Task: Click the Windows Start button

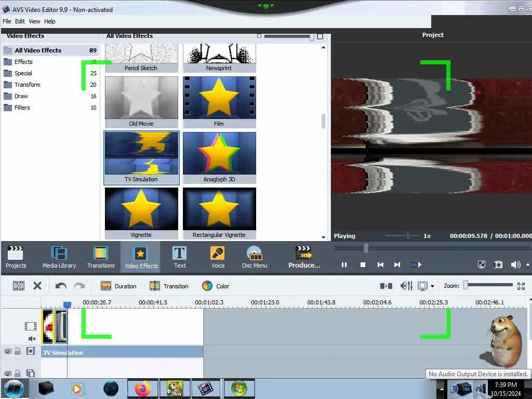Action: click(14, 389)
